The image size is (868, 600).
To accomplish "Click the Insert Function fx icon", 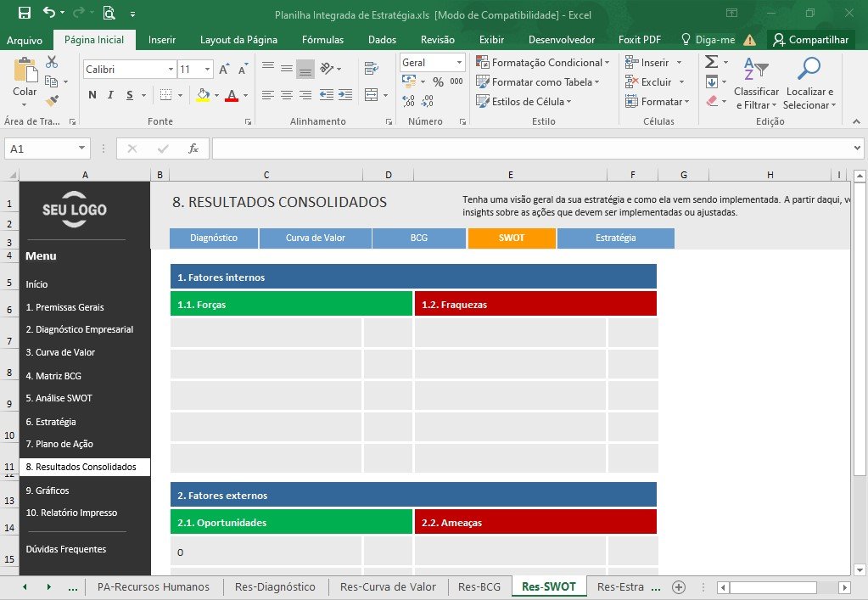I will tap(193, 149).
